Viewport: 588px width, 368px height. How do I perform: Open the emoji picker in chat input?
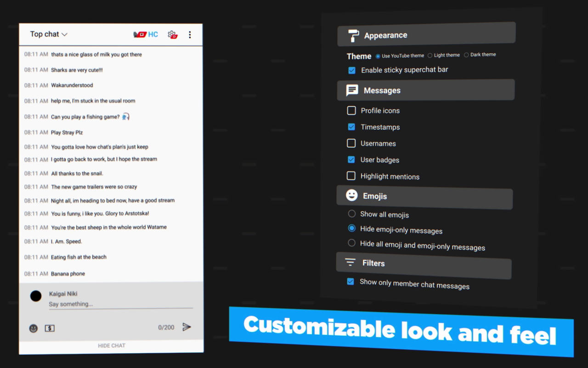click(34, 328)
